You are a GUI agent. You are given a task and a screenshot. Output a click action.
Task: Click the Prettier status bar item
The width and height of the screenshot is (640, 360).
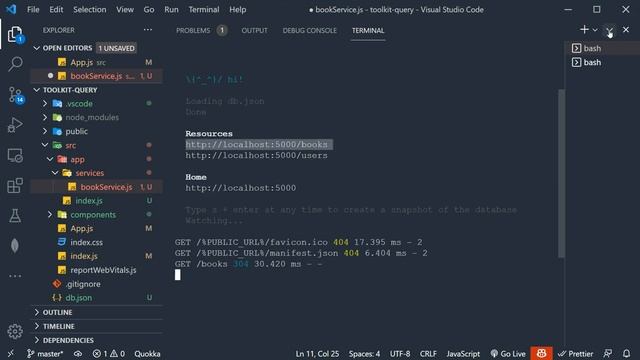576,354
